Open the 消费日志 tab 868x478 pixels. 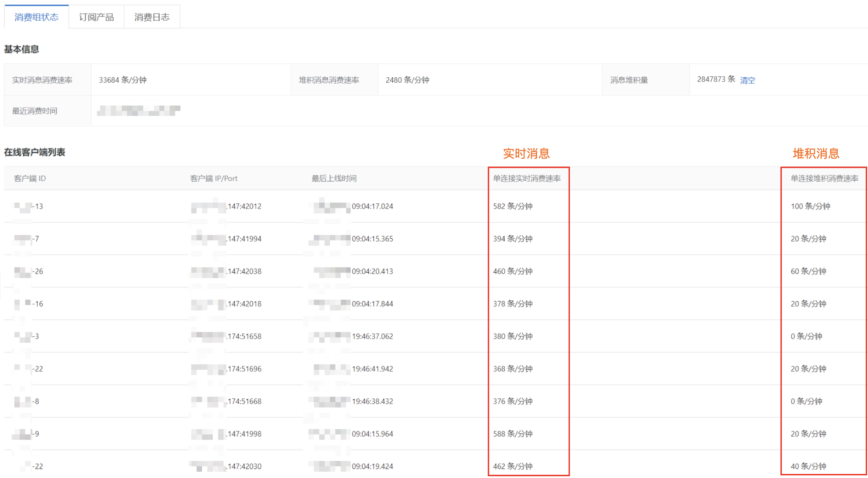[x=152, y=17]
